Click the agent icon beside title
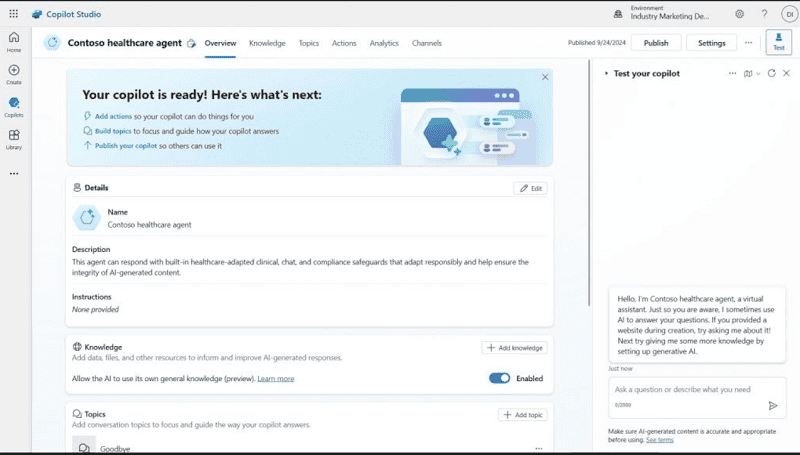 pyautogui.click(x=52, y=43)
